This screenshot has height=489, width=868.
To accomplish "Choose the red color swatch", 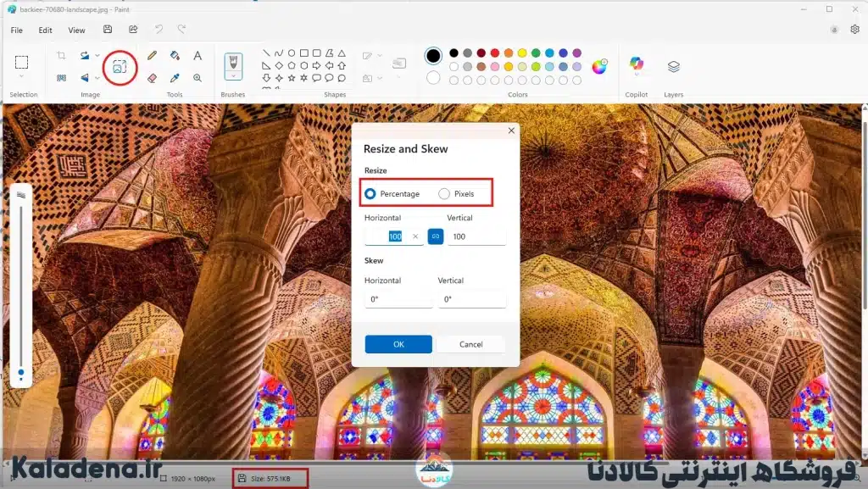I will pyautogui.click(x=495, y=53).
